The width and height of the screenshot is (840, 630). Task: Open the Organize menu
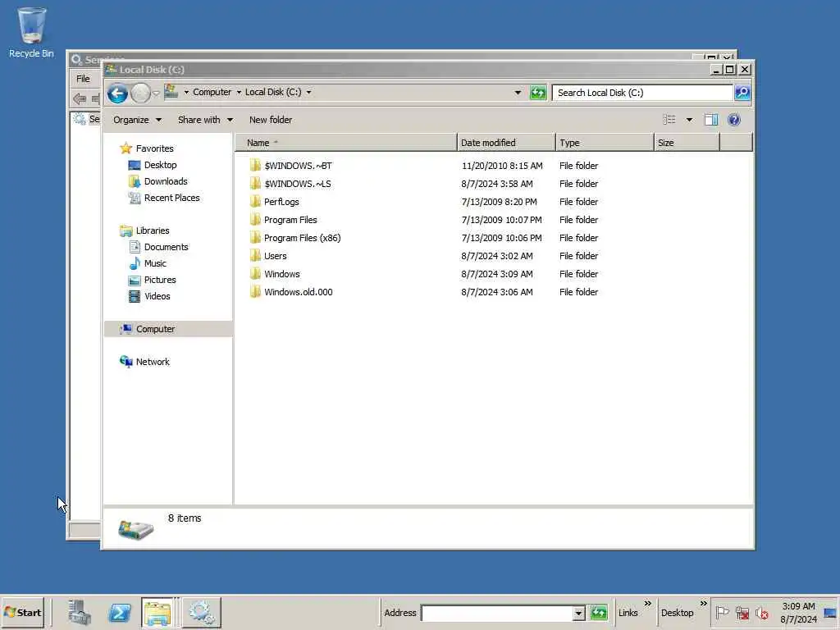click(137, 120)
